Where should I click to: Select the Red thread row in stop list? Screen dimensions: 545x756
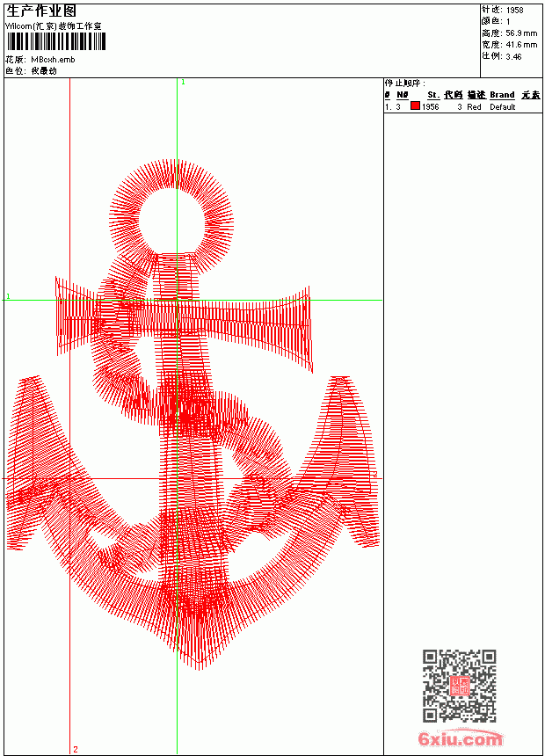click(x=463, y=106)
